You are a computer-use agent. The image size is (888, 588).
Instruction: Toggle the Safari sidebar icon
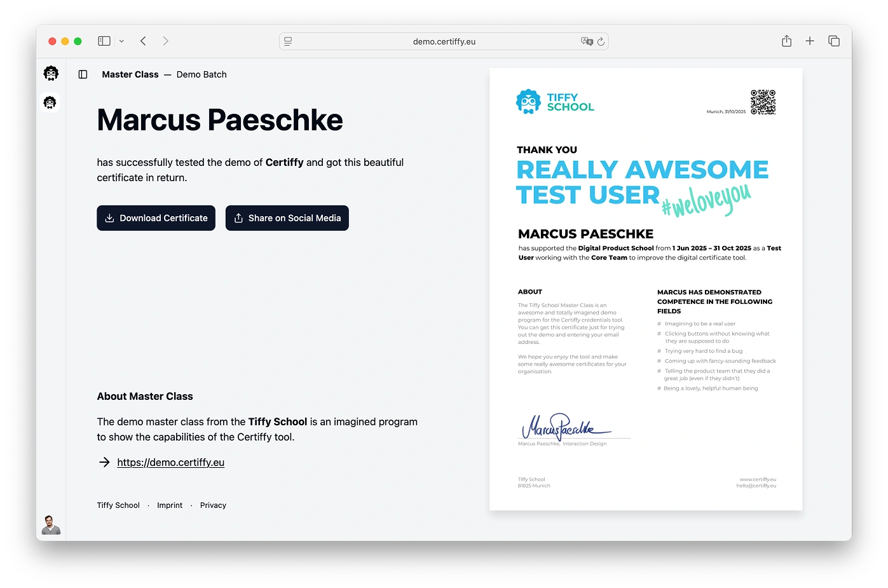click(x=103, y=40)
